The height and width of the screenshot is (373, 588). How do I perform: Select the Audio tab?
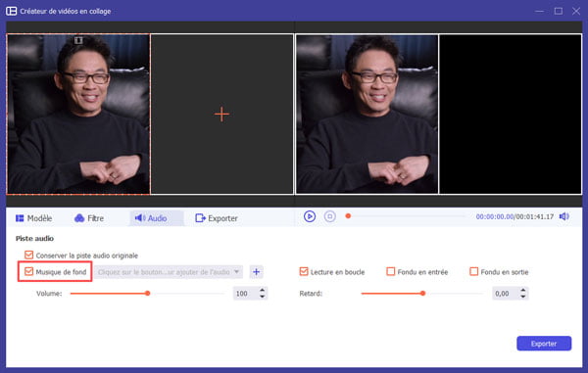157,218
